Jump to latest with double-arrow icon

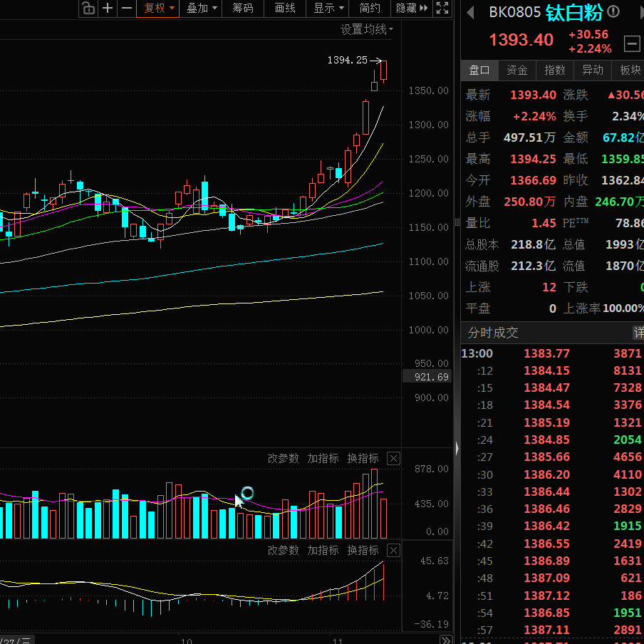(x=446, y=640)
